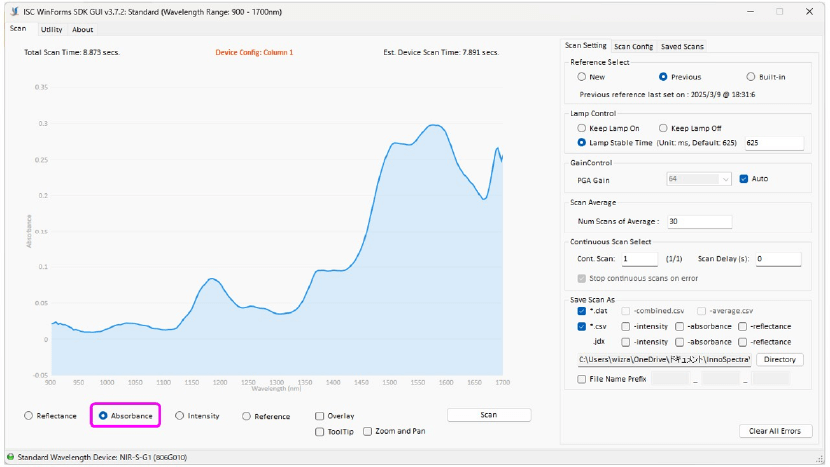Select the Intensity radio button
This screenshot has height=467, width=830.
point(179,415)
